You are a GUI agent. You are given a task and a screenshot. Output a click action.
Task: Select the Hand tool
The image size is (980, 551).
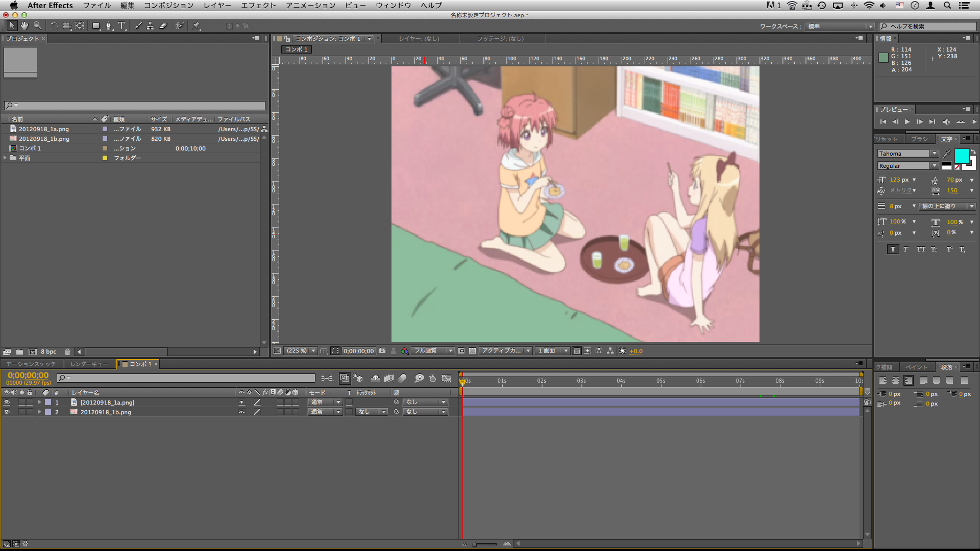[24, 26]
